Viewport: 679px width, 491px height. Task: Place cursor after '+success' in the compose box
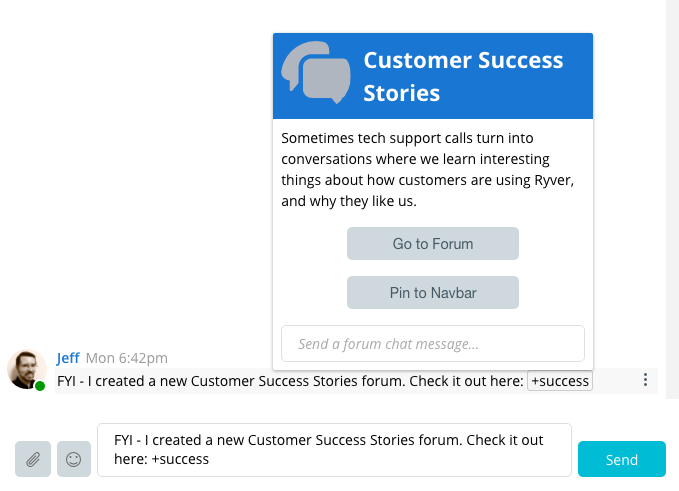coord(210,459)
